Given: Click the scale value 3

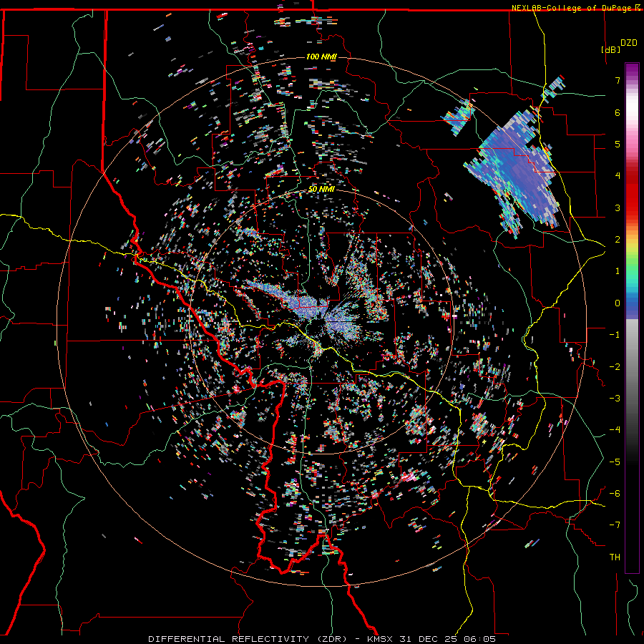Looking at the screenshot, I should tap(618, 208).
